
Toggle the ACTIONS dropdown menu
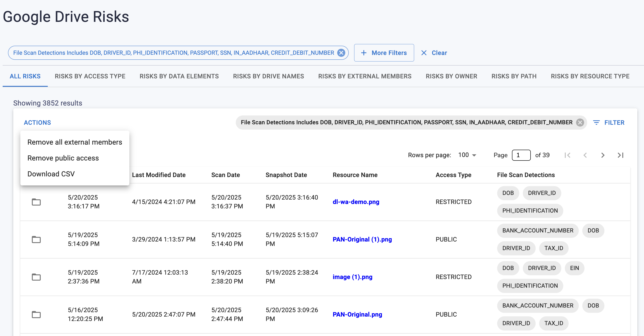pyautogui.click(x=37, y=123)
